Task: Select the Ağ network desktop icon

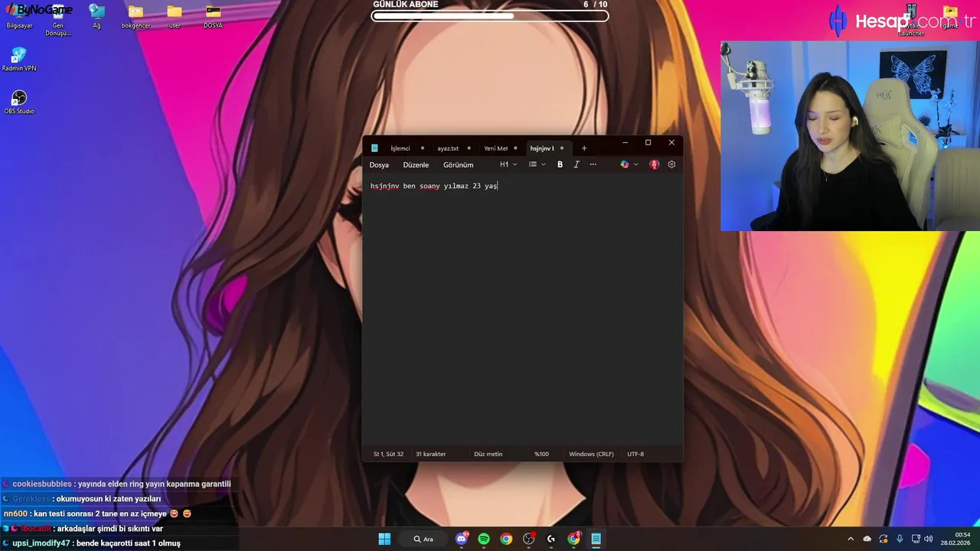Action: click(x=96, y=17)
